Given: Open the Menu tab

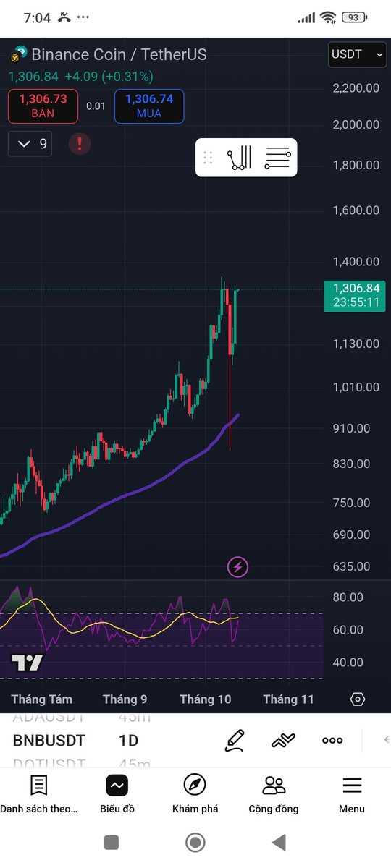Looking at the screenshot, I should 352,793.
